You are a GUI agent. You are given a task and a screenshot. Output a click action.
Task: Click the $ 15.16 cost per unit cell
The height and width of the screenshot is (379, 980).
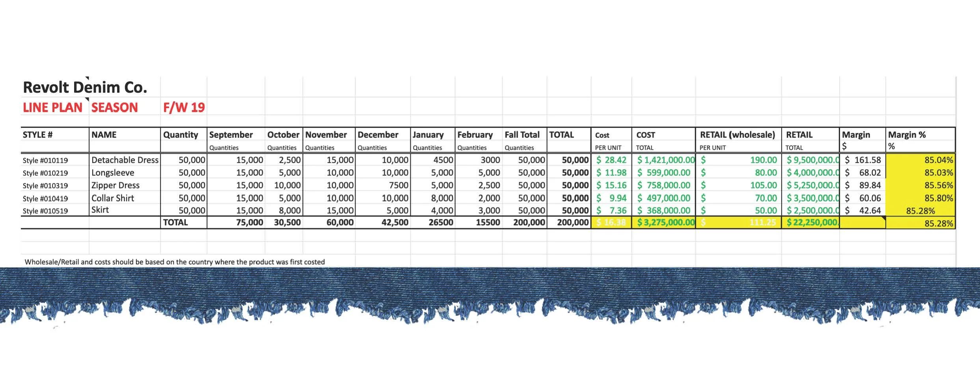pyautogui.click(x=611, y=185)
